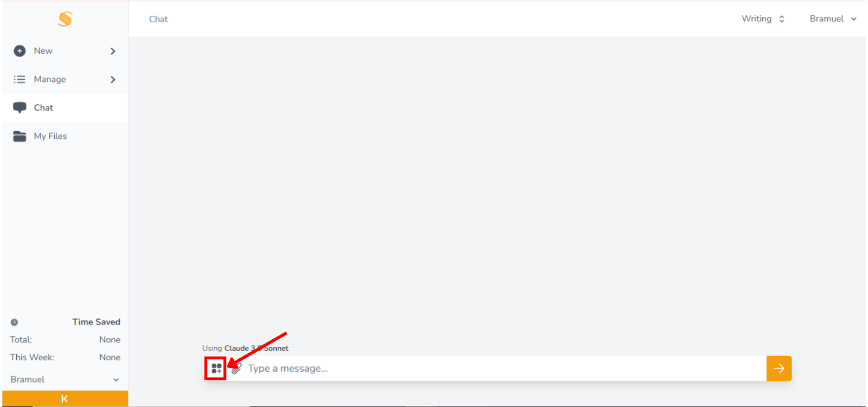Click the list icon beside Manage
This screenshot has width=868, height=407.
click(20, 79)
